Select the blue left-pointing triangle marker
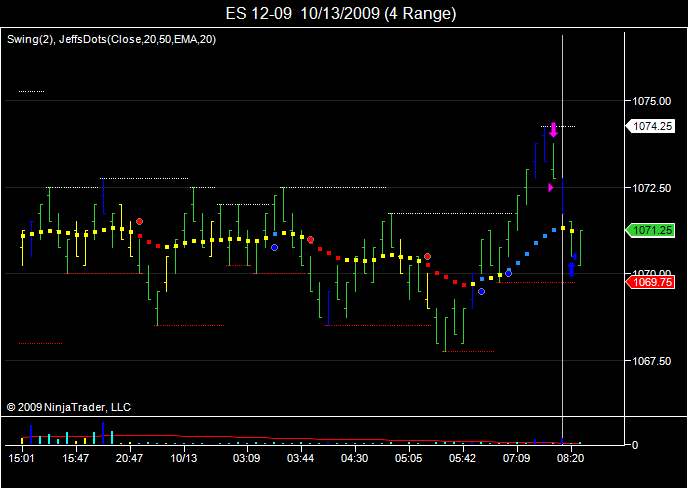Image resolution: width=688 pixels, height=489 pixels. [573, 256]
